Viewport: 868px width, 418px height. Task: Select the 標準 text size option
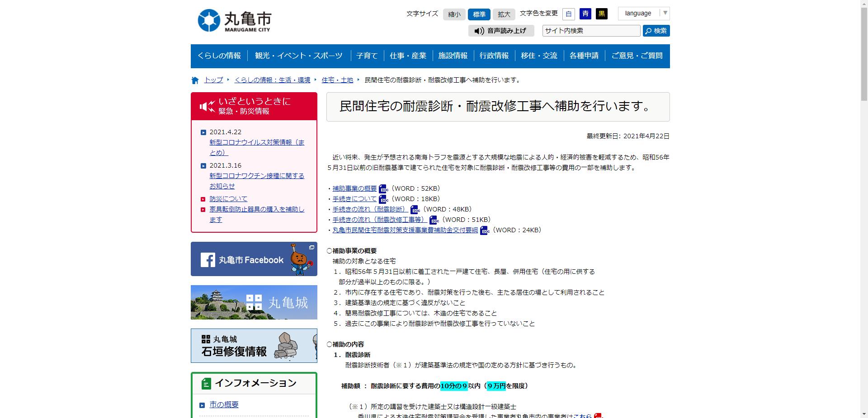[479, 14]
